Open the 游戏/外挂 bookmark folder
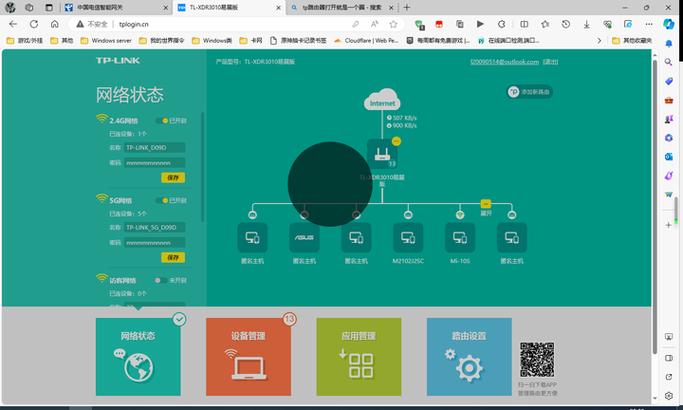The width and height of the screenshot is (683, 410). pyautogui.click(x=24, y=41)
